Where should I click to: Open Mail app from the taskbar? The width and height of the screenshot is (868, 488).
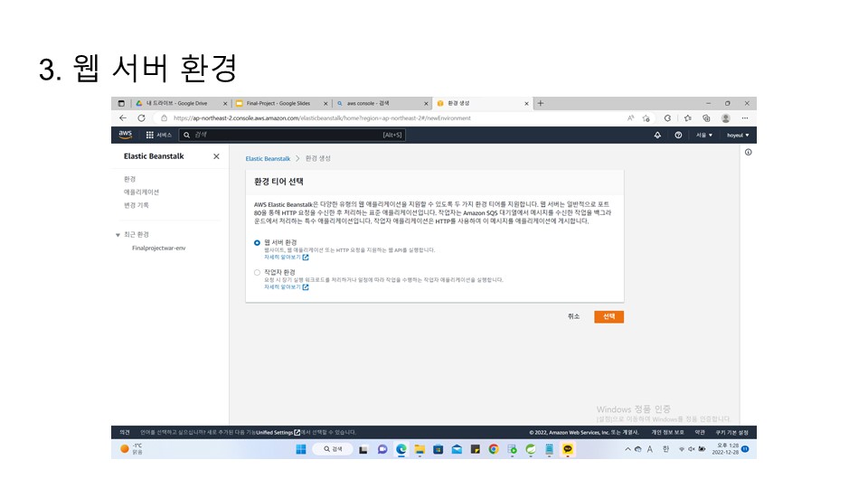tap(457, 449)
